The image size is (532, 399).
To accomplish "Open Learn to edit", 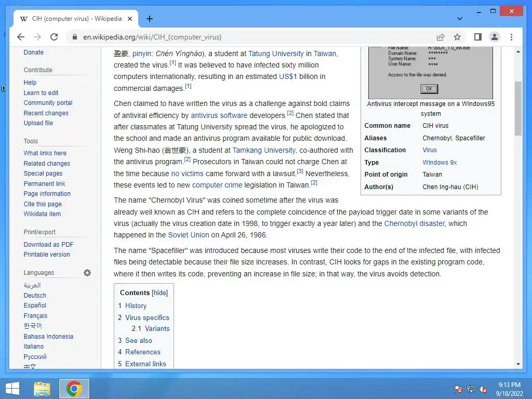I will point(41,92).
